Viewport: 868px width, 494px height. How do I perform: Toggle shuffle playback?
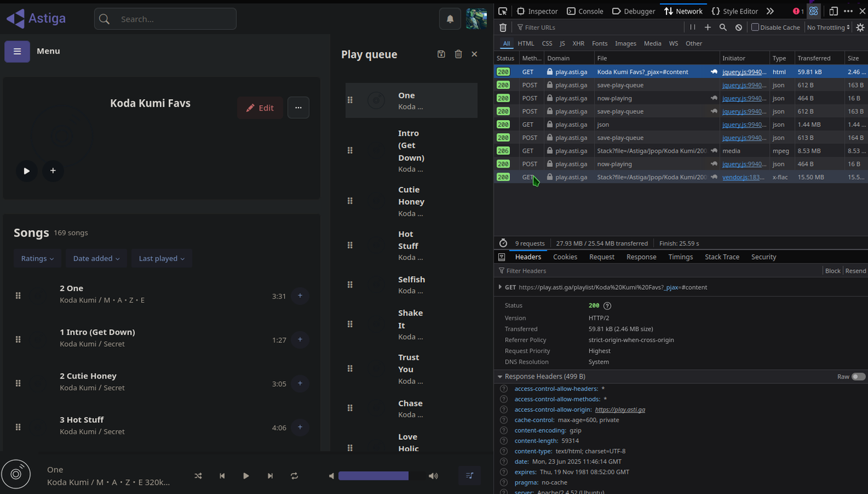(x=198, y=476)
